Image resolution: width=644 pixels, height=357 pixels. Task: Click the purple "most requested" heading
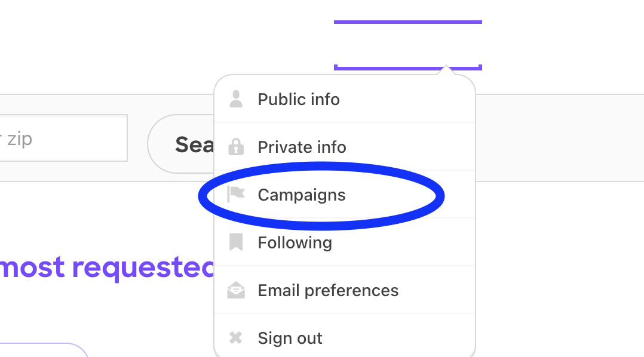coord(108,267)
